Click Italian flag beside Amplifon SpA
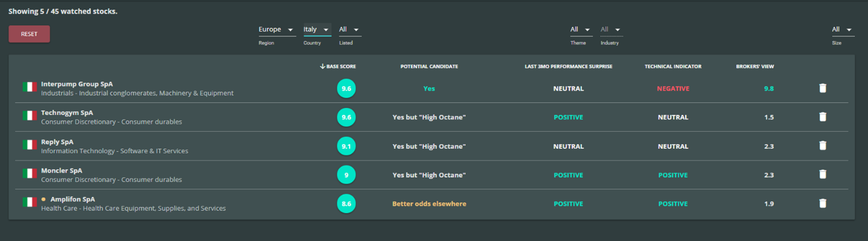This screenshot has height=241, width=868. 29,202
